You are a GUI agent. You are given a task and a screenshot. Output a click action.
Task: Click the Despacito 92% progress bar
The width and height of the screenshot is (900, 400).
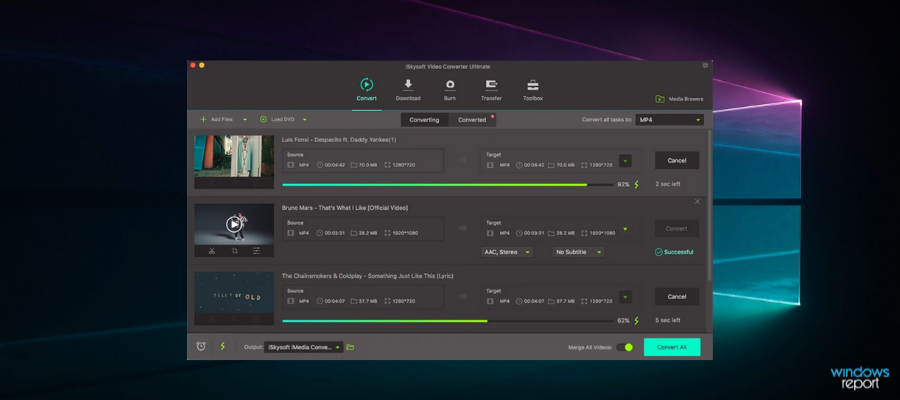pyautogui.click(x=448, y=185)
